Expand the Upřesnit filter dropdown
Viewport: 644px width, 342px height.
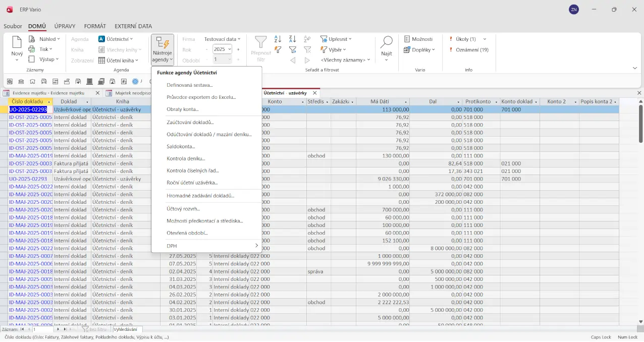pos(336,39)
